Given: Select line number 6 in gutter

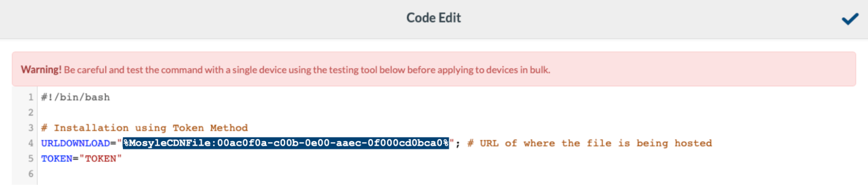Looking at the screenshot, I should pyautogui.click(x=31, y=174).
